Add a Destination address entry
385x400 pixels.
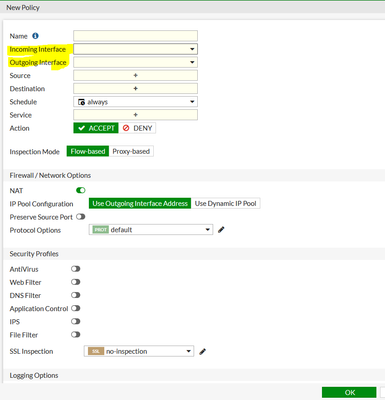(x=135, y=89)
